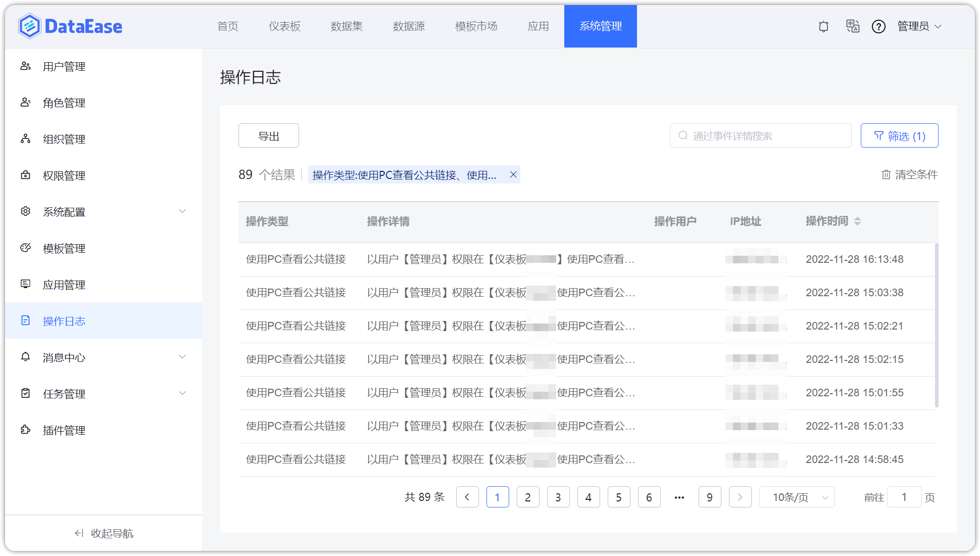Click the 应用管理 sidebar icon

(26, 285)
